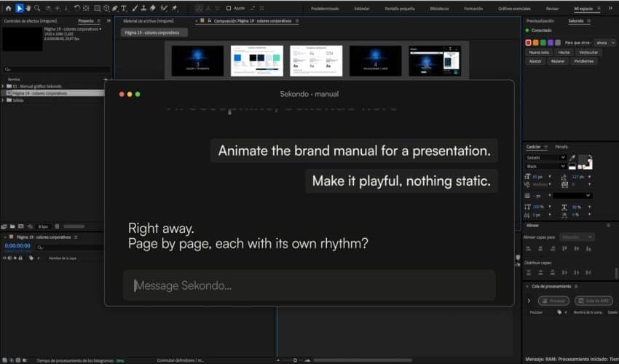The height and width of the screenshot is (364, 619).
Task: Select the Type tool
Action: (x=124, y=8)
